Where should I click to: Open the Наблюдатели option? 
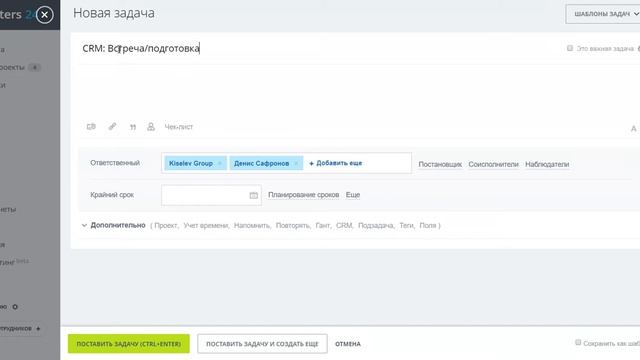point(547,164)
